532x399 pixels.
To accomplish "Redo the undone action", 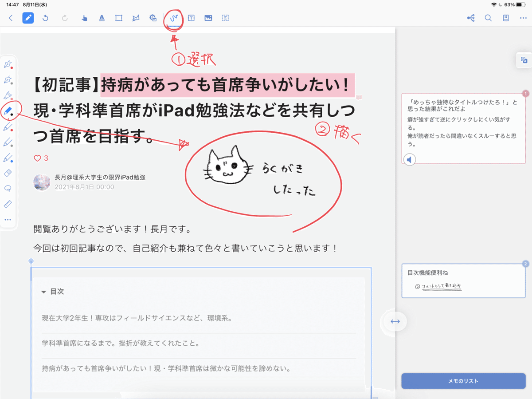I will (65, 18).
